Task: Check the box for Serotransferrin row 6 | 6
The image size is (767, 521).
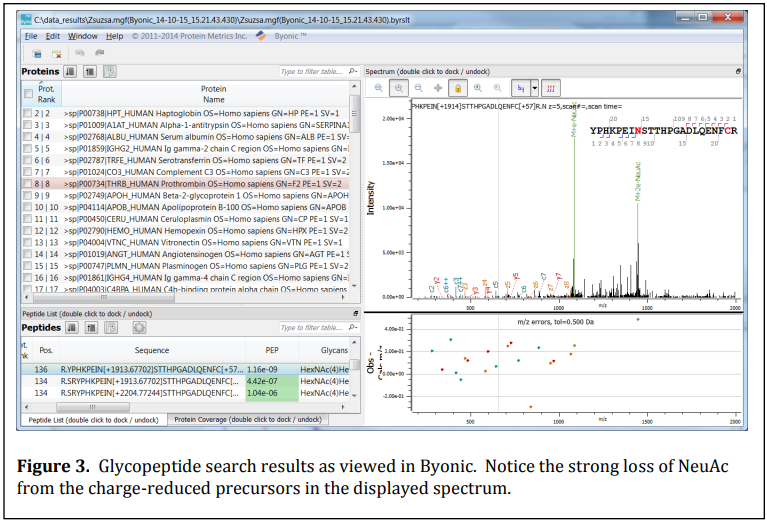Action: pyautogui.click(x=27, y=160)
